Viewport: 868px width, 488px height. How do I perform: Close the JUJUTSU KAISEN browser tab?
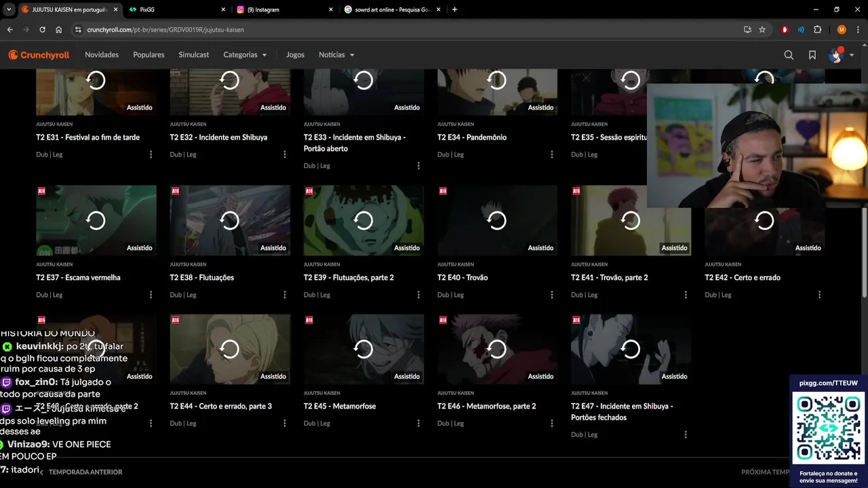point(115,9)
